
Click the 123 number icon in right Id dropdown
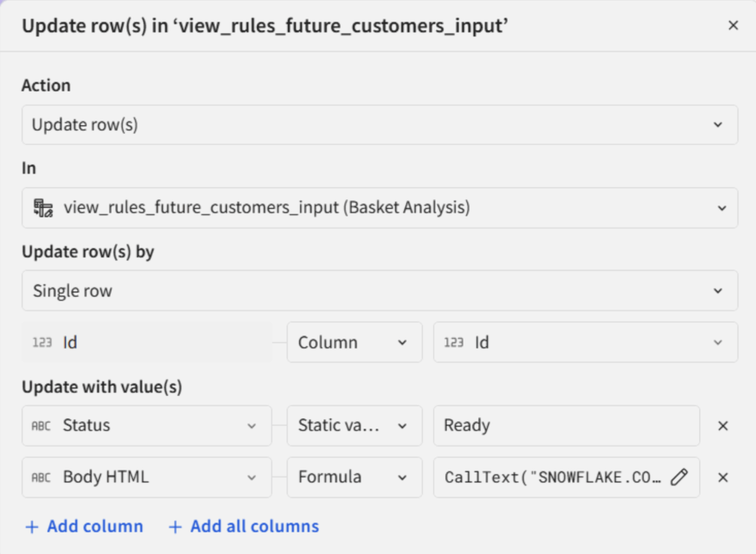pos(454,343)
